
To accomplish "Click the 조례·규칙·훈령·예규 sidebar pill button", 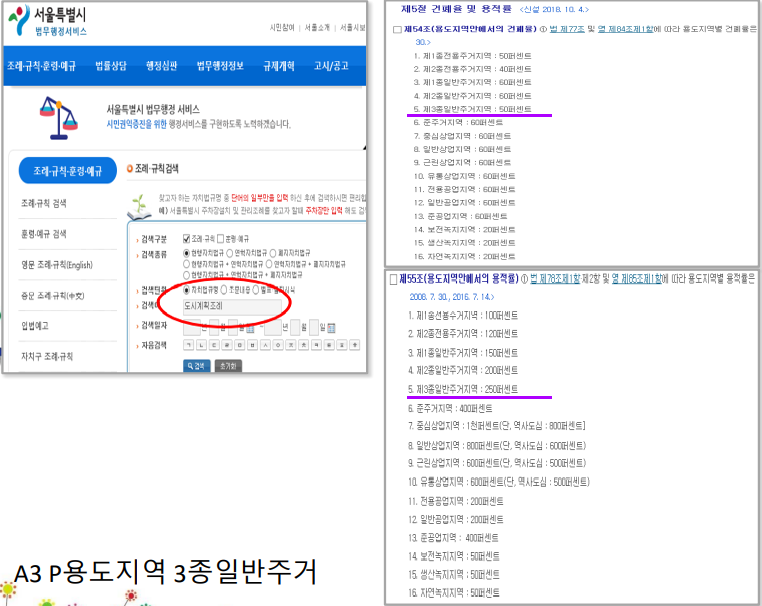I will coord(68,171).
